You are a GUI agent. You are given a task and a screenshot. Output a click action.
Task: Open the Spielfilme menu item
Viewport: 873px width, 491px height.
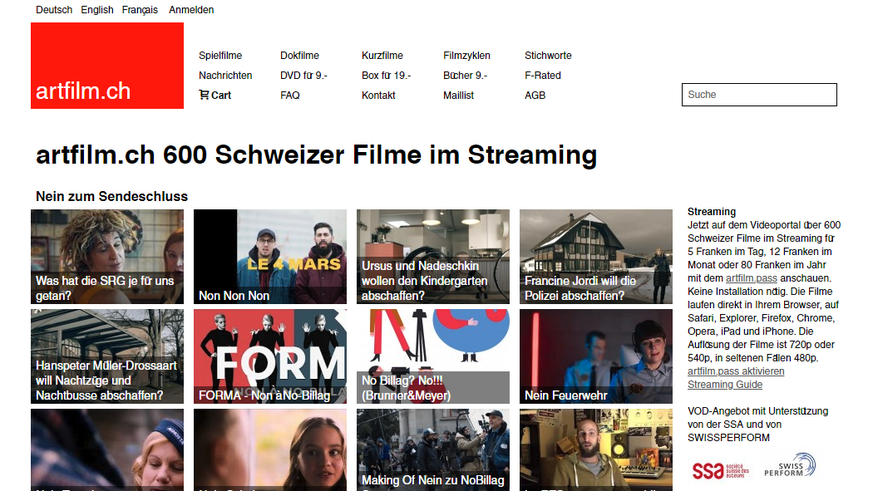[x=220, y=56]
